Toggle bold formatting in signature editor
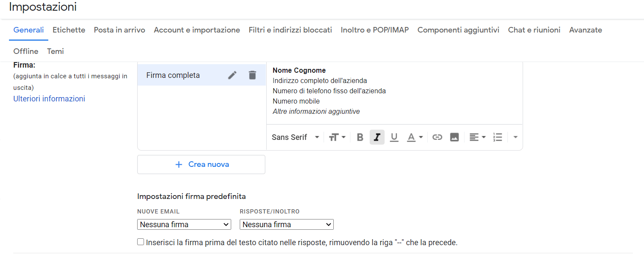 [x=360, y=137]
